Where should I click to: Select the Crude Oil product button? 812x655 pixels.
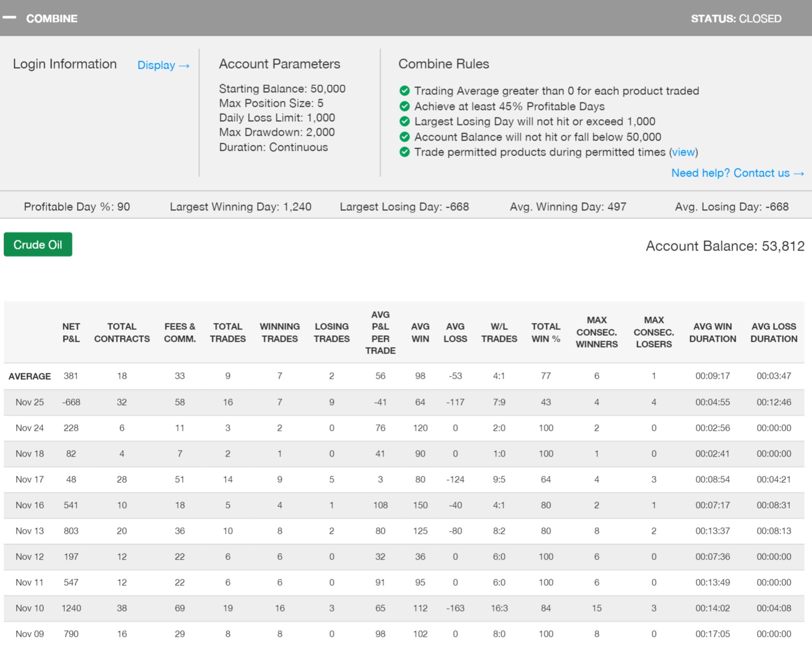(x=38, y=245)
